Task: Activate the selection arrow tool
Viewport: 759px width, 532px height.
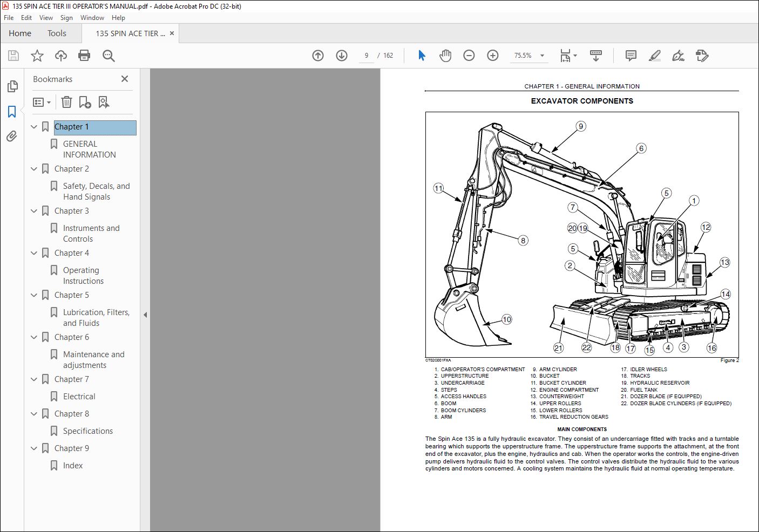Action: (422, 56)
